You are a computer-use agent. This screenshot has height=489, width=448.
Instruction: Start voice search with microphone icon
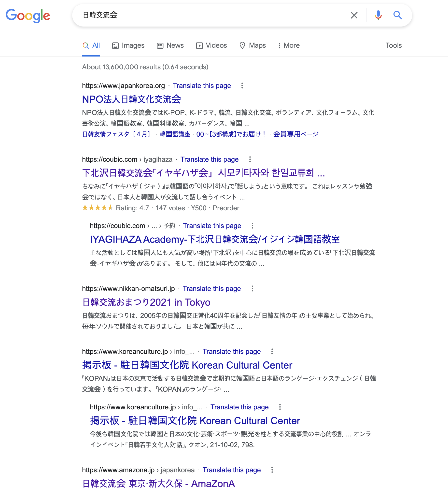378,15
